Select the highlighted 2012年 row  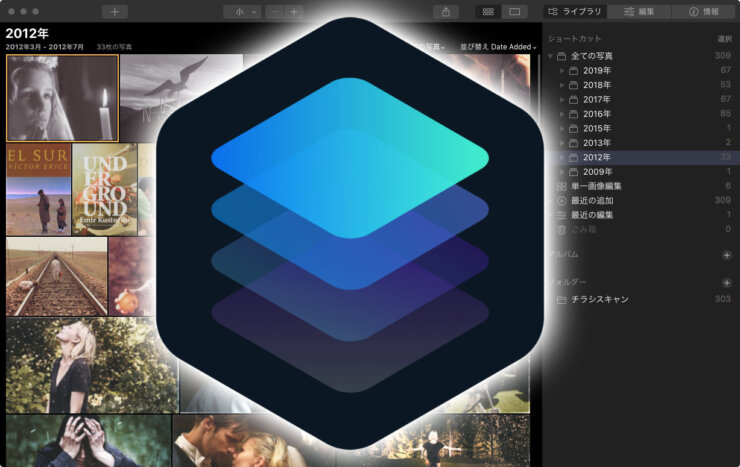640,157
